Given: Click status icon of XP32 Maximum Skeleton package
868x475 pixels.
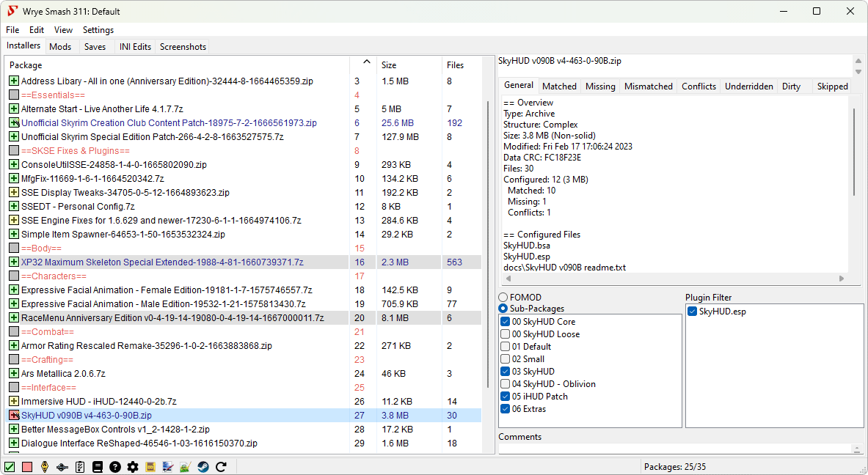Looking at the screenshot, I should (x=14, y=262).
